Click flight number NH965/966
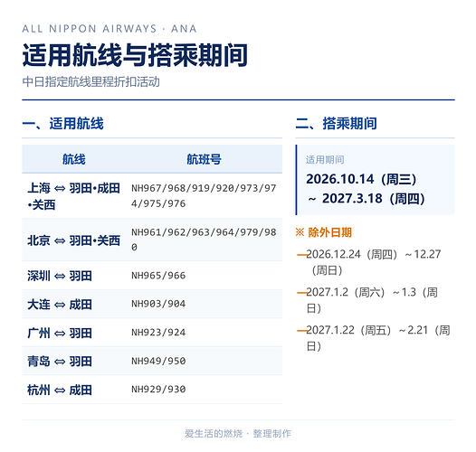This screenshot has width=476, height=452. pyautogui.click(x=158, y=276)
